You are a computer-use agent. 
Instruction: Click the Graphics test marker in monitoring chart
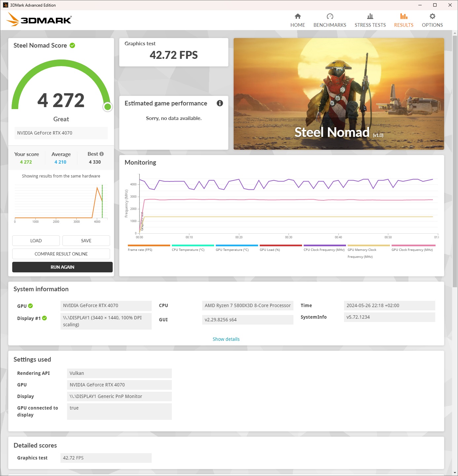[142, 221]
